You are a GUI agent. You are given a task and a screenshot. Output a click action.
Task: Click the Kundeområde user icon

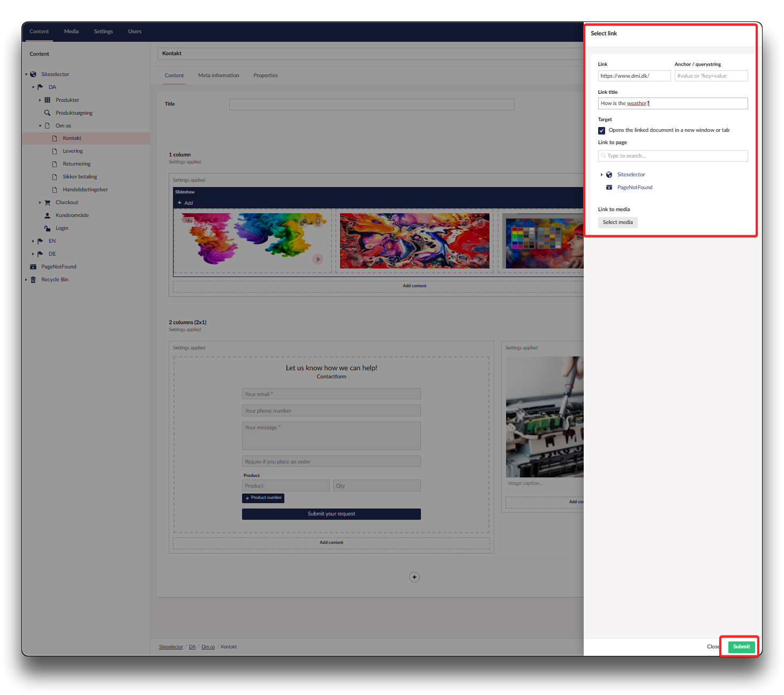tap(47, 215)
